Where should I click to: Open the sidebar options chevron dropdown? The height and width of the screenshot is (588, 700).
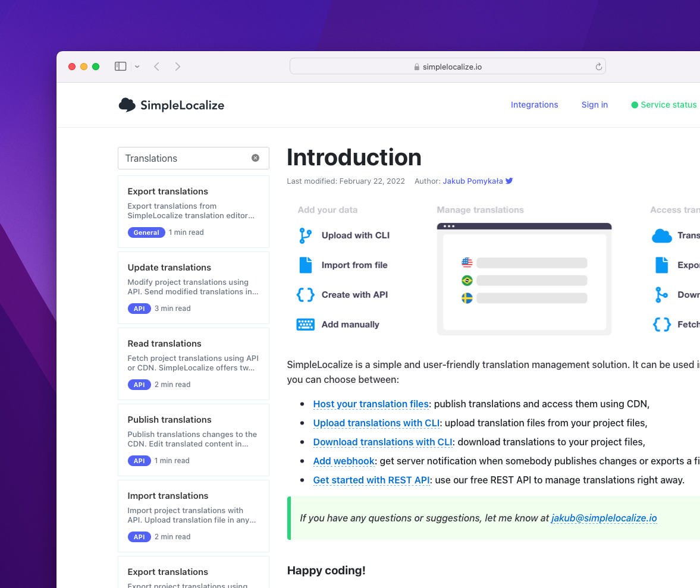pyautogui.click(x=137, y=67)
